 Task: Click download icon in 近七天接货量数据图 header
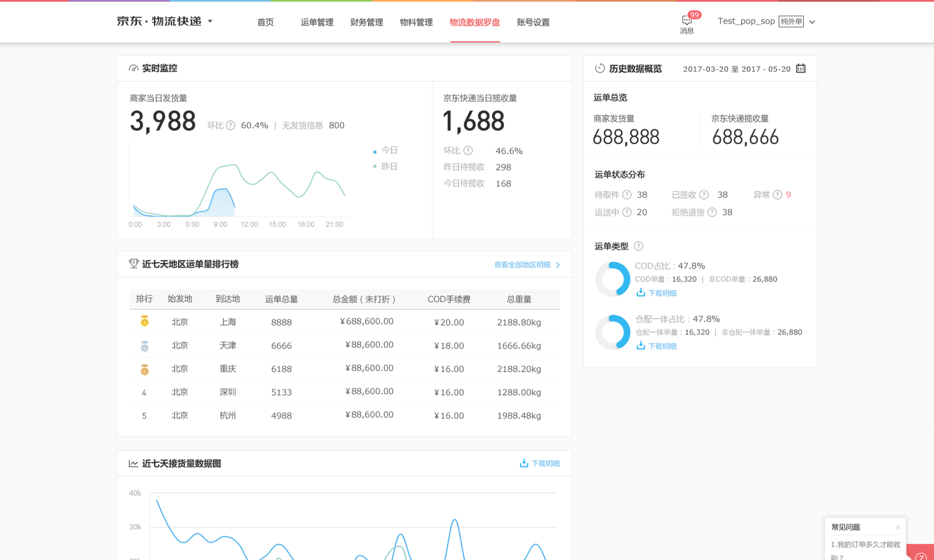pyautogui.click(x=524, y=463)
